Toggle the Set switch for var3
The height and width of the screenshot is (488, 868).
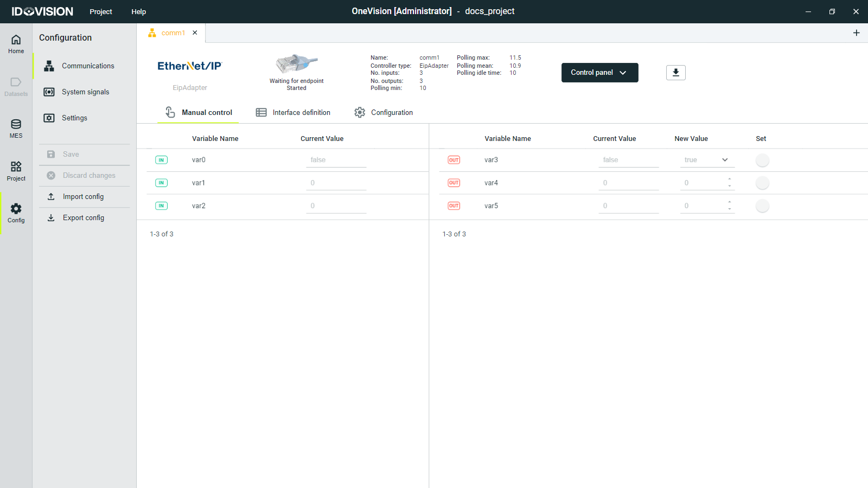pos(762,160)
